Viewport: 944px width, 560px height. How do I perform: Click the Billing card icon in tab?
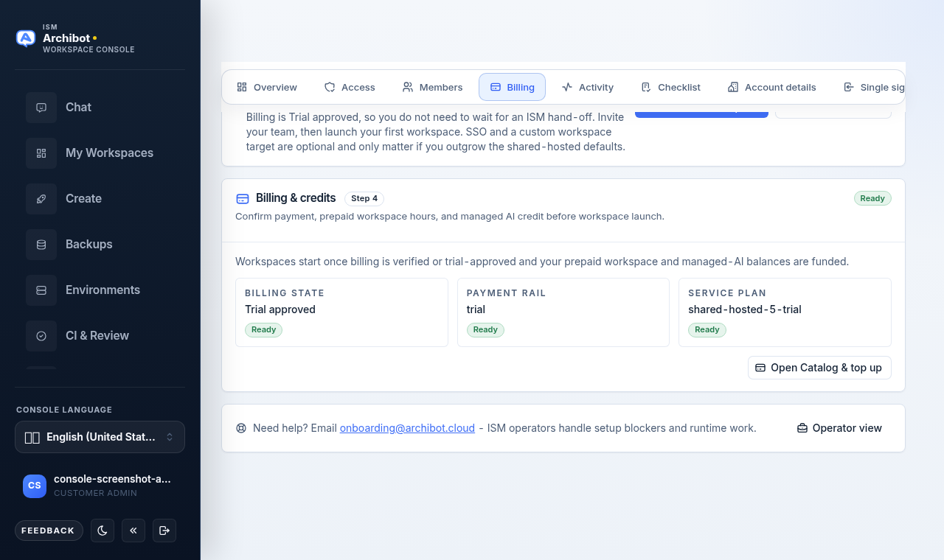tap(496, 87)
